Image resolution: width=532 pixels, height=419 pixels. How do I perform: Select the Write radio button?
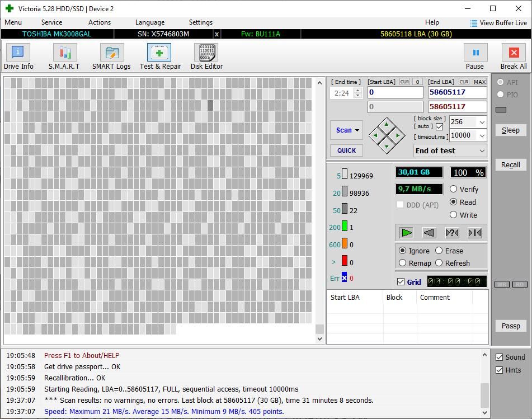[x=453, y=215]
